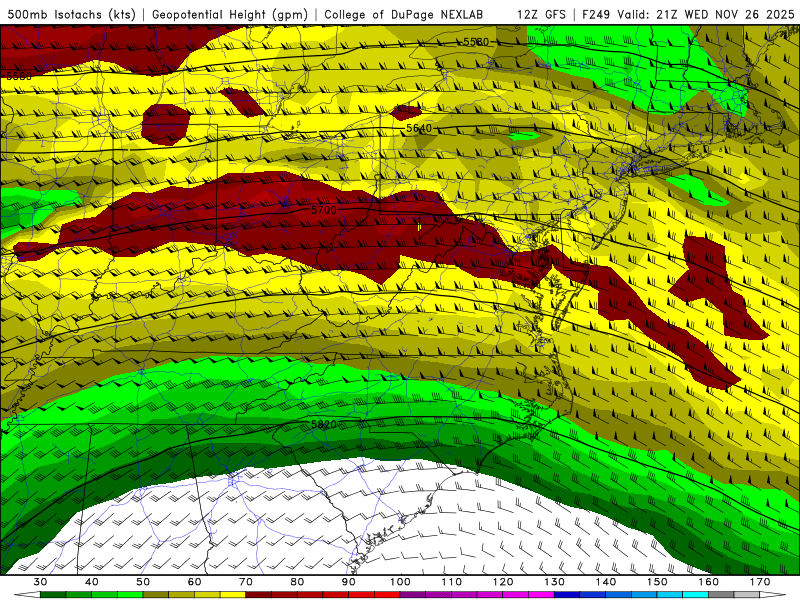Click the 30 value on the color scale

(x=40, y=582)
